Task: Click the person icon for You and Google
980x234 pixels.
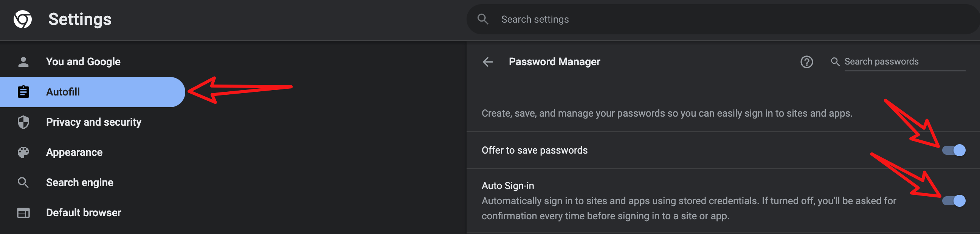Action: pyautogui.click(x=23, y=62)
